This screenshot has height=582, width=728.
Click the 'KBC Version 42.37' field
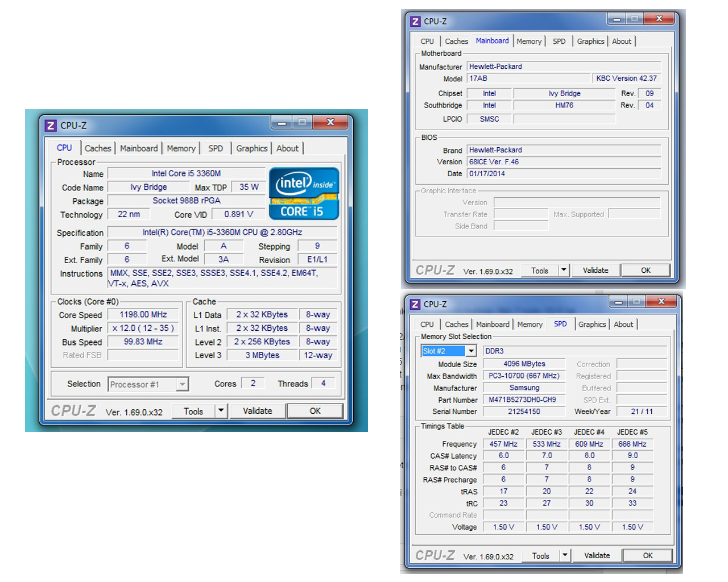click(x=627, y=78)
